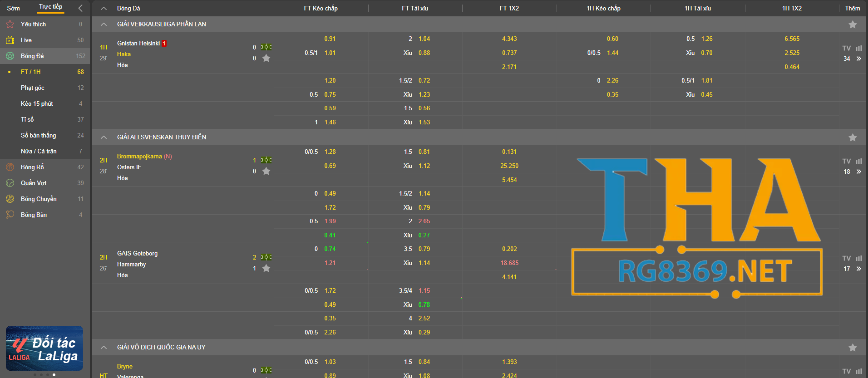Viewport: 868px width, 378px height.
Task: Open statistics chart for Brommapojkarna match
Action: coord(858,161)
